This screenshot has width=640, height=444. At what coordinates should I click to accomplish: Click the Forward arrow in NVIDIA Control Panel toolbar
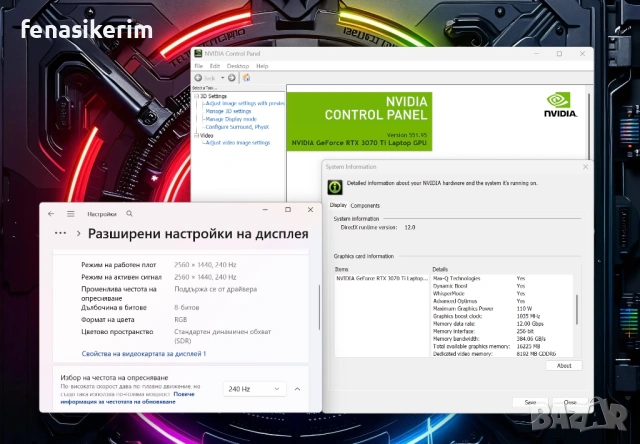231,78
